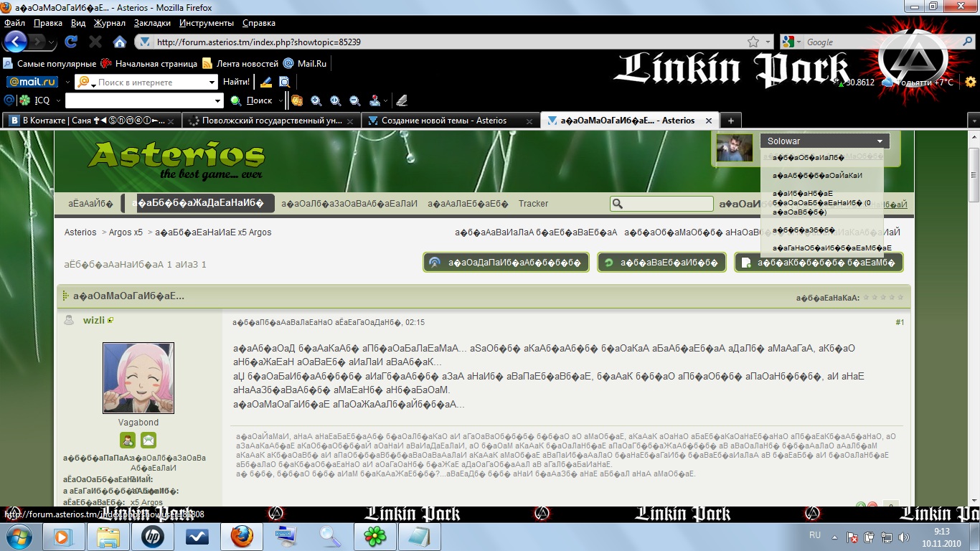Screen dimensions: 980x551
Task: Open the ICQ menu dropdown arrow
Action: [x=57, y=100]
